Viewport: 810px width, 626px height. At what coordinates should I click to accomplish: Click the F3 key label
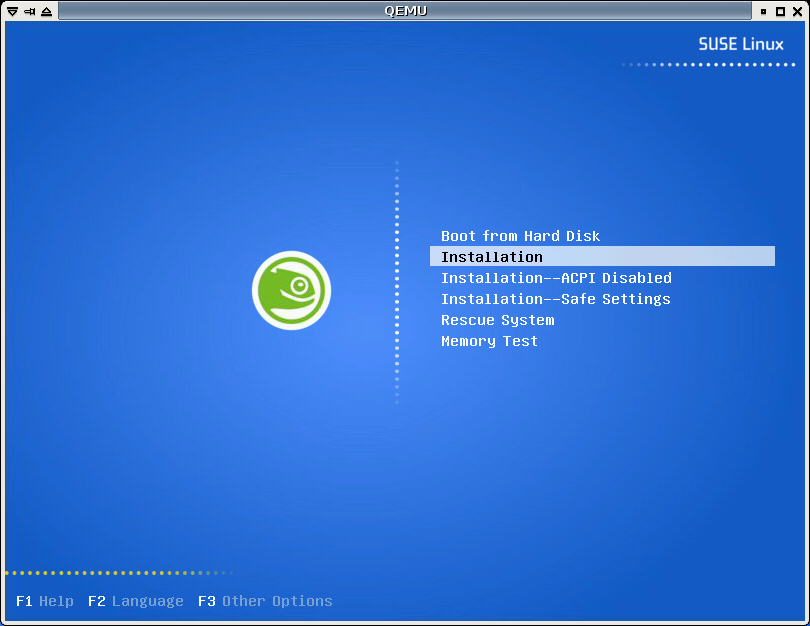click(207, 601)
